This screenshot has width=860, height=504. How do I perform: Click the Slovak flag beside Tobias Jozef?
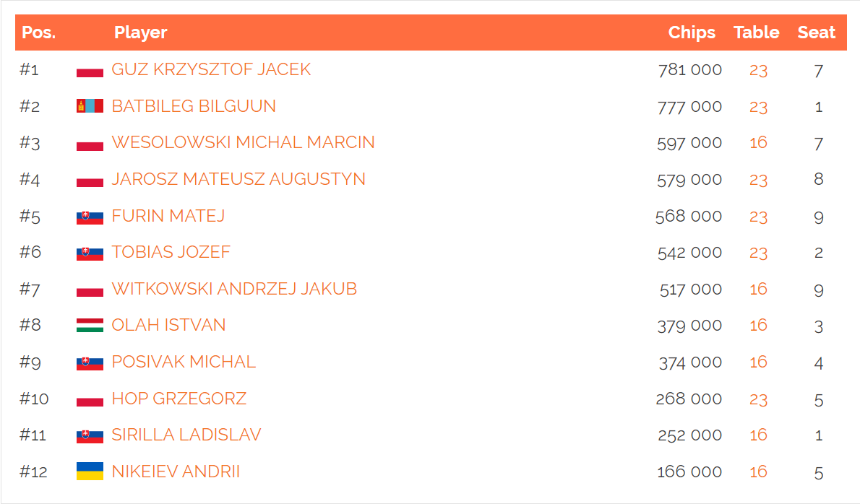coord(90,252)
